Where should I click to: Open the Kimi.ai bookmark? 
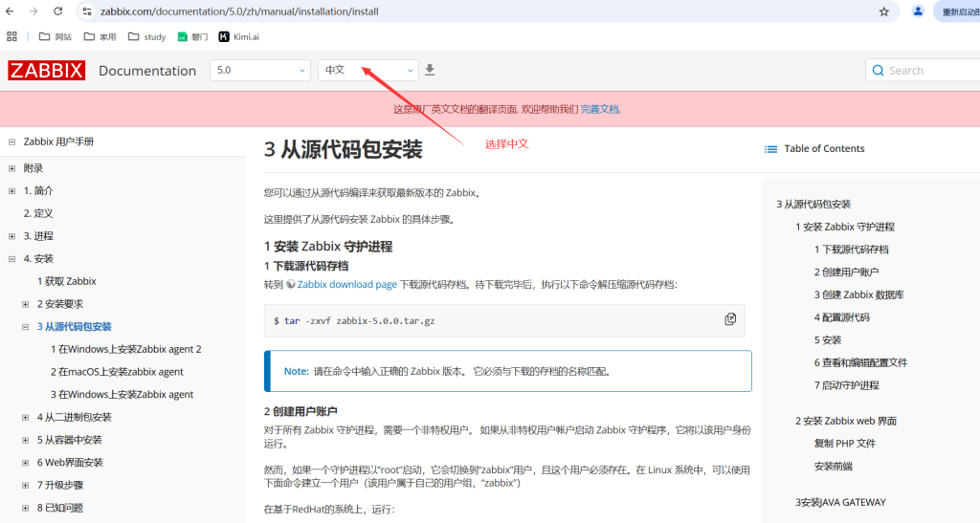tap(239, 36)
